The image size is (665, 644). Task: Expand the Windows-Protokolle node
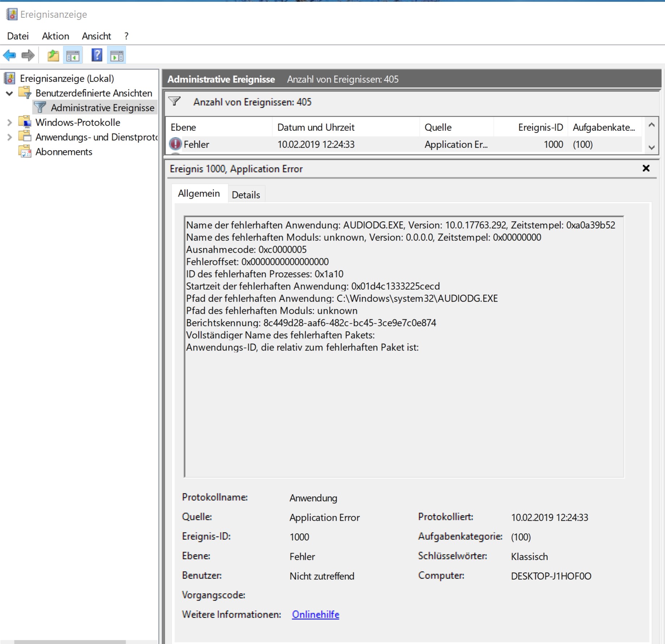coord(10,122)
